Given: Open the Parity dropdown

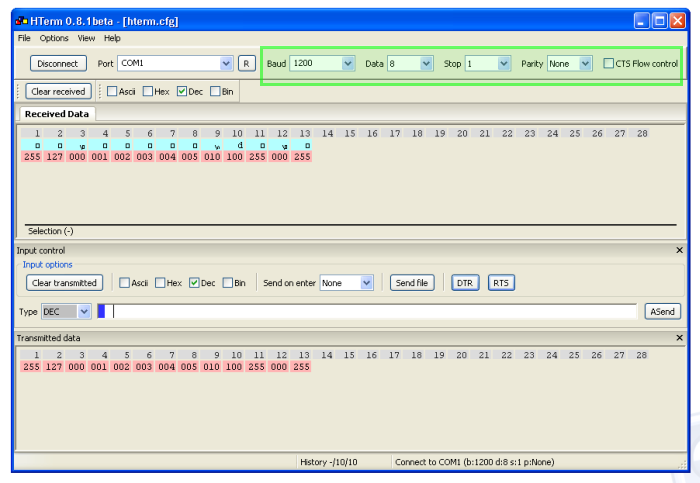Looking at the screenshot, I should (x=585, y=63).
